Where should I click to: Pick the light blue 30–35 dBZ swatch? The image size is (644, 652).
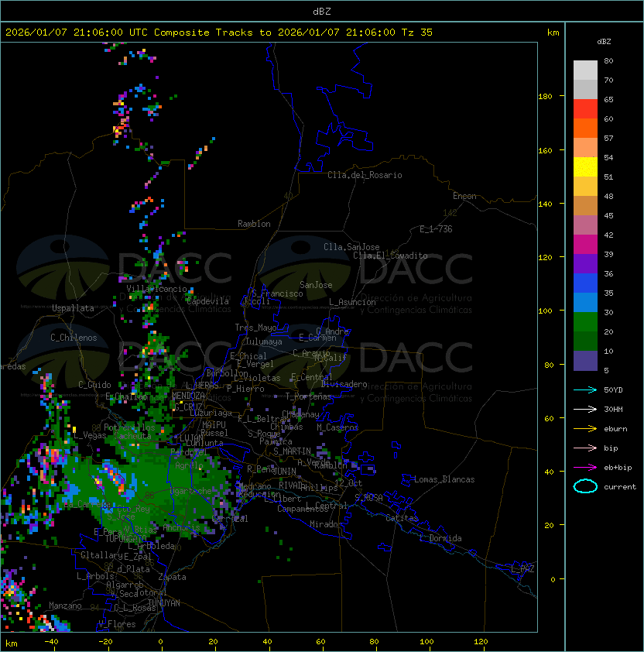point(585,303)
